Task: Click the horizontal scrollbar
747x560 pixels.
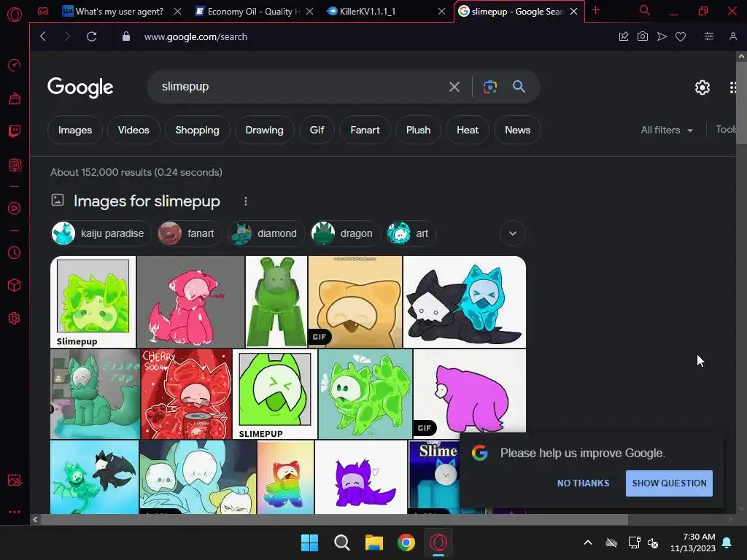Action: (333, 519)
